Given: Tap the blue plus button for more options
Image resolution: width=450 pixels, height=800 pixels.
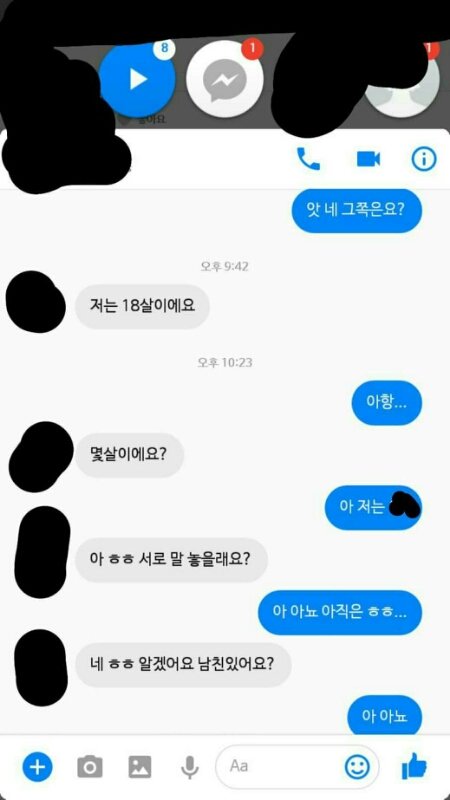Looking at the screenshot, I should pyautogui.click(x=37, y=766).
